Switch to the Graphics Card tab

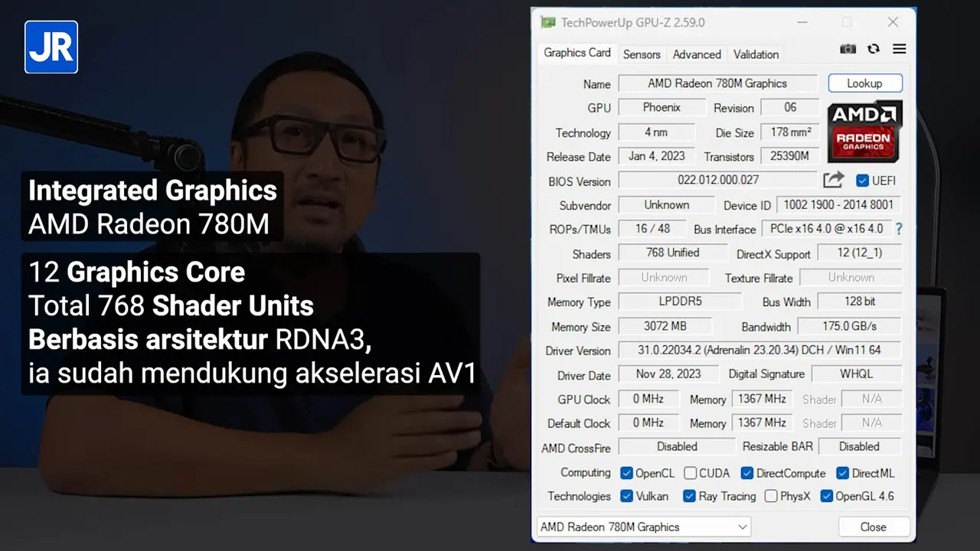(577, 53)
